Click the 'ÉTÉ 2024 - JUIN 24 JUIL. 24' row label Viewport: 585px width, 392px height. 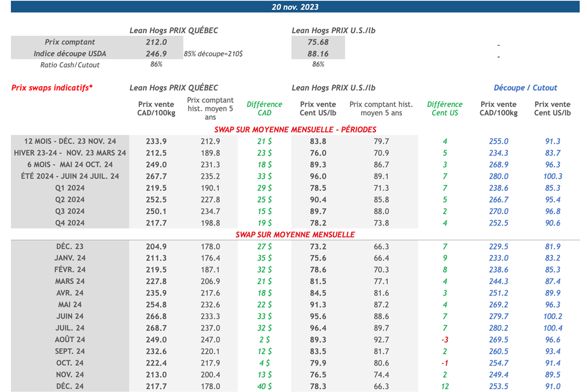pos(70,176)
